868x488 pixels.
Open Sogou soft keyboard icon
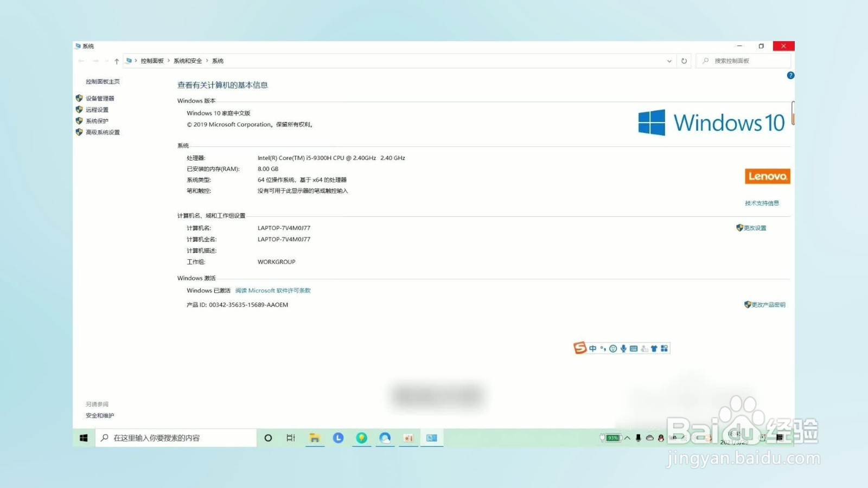pos(634,349)
